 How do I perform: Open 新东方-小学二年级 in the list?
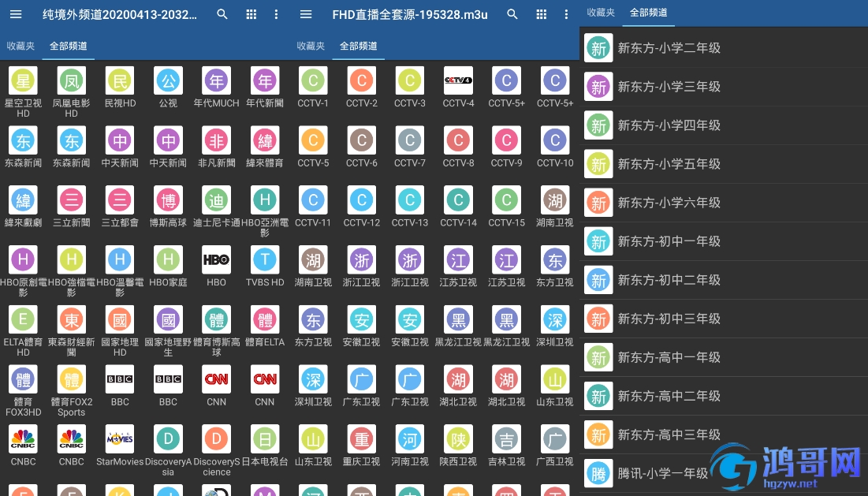(724, 48)
